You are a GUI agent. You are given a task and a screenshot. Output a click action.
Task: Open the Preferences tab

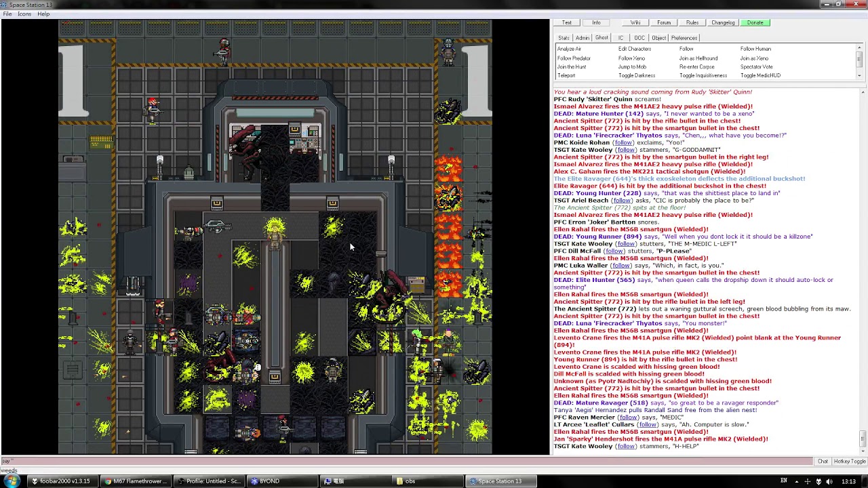(x=684, y=38)
